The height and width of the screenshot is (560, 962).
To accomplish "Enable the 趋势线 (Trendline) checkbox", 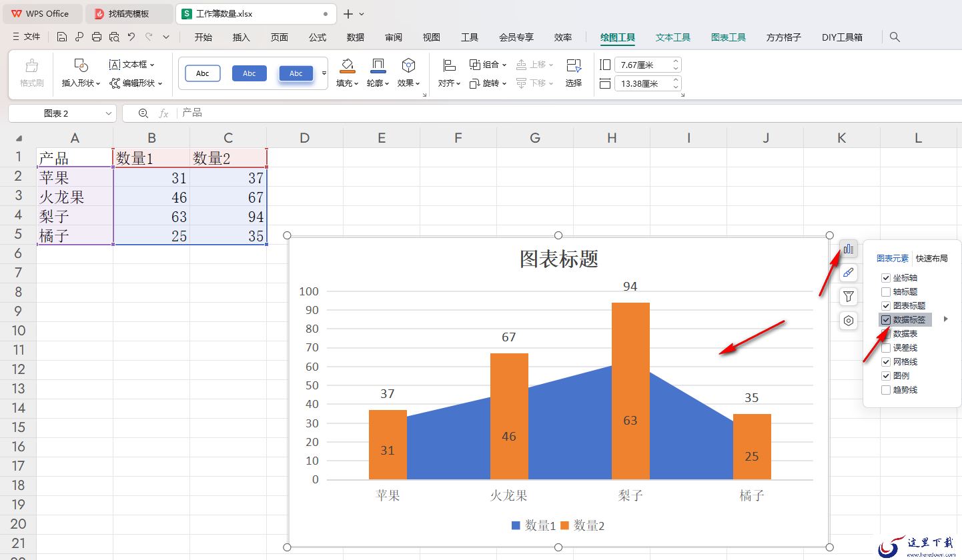I will (886, 390).
